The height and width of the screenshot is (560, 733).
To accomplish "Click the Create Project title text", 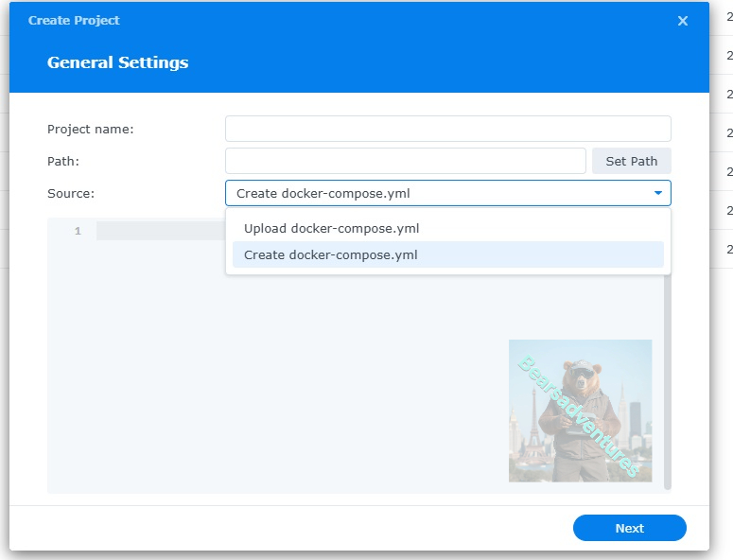I will click(74, 20).
